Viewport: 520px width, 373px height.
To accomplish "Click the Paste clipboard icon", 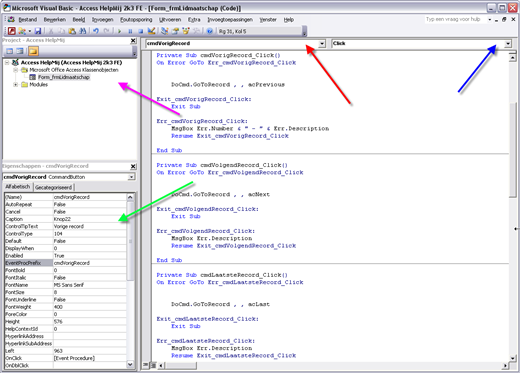I will click(72, 31).
